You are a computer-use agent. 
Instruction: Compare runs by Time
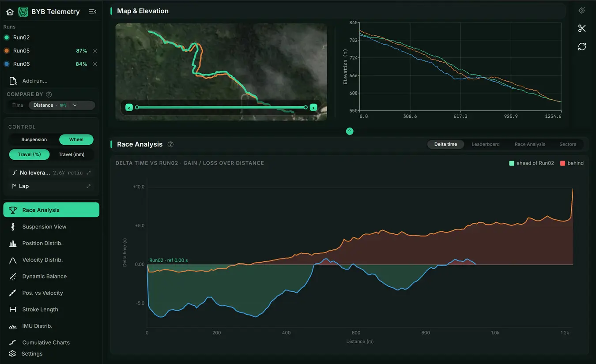(x=18, y=105)
